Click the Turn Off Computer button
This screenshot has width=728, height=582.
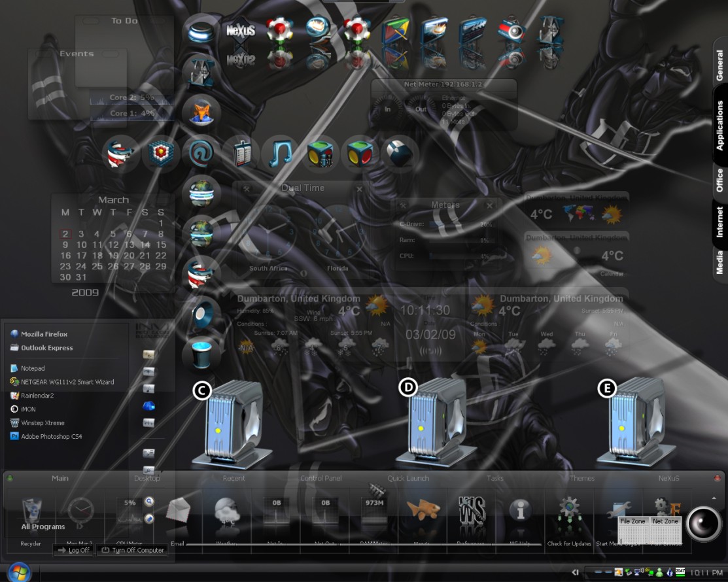click(x=133, y=550)
